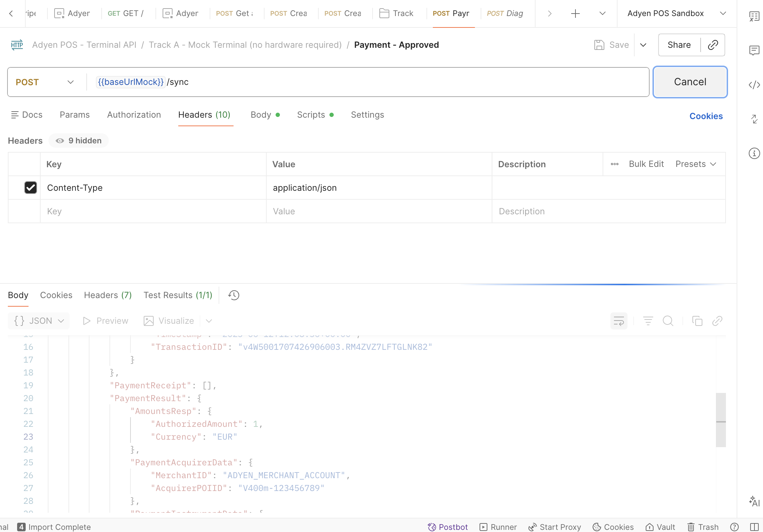Open the POST method dropdown
The image size is (763, 532).
click(45, 82)
